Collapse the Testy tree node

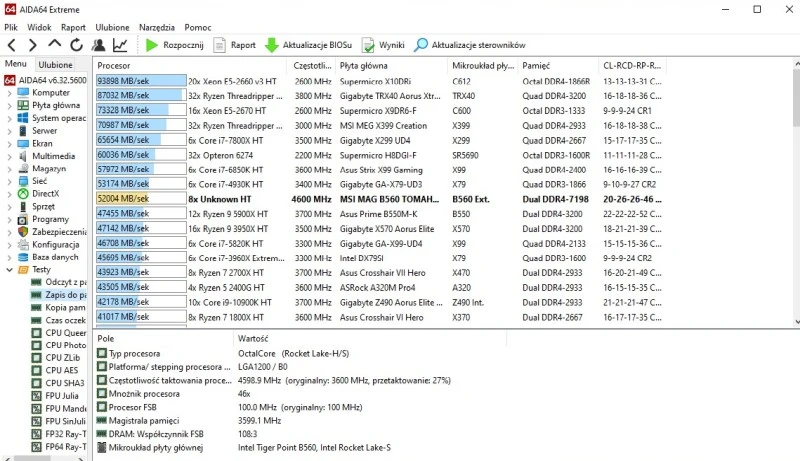pos(9,269)
